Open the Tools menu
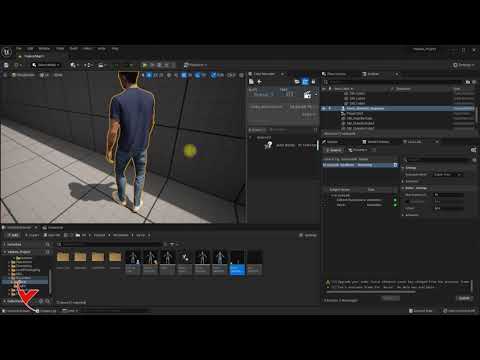Viewport: 480px width, 360px height. (60, 49)
